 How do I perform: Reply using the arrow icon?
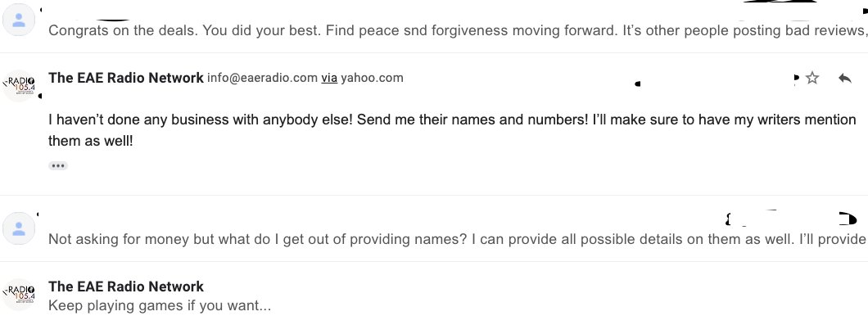point(844,78)
